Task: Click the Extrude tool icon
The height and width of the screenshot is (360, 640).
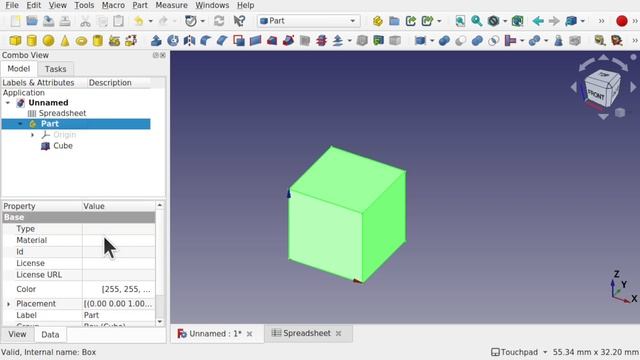Action: coord(156,41)
